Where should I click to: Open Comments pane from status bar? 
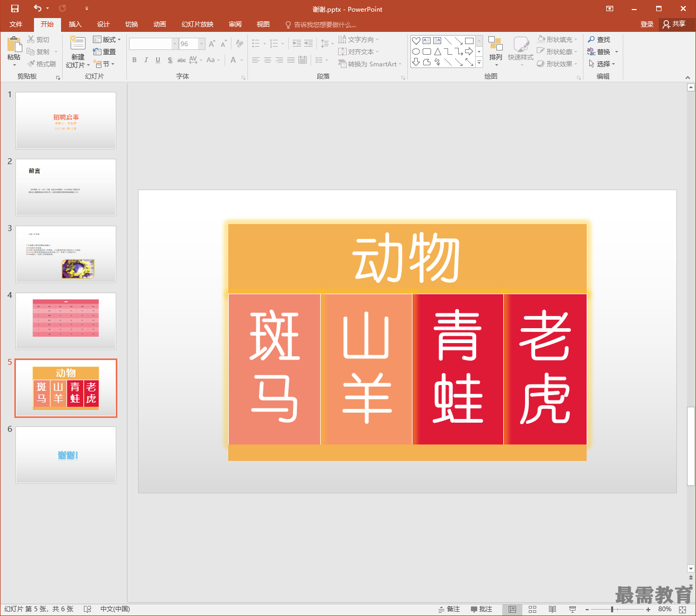tap(482, 609)
